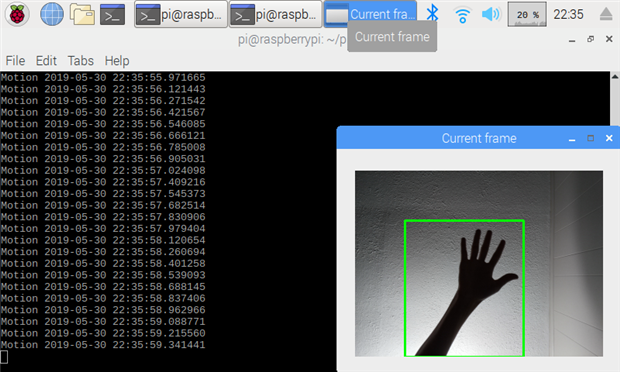Switch to second pi@raspb... terminal taskbar entry
Viewport: 620px width, 372px height.
(276, 15)
